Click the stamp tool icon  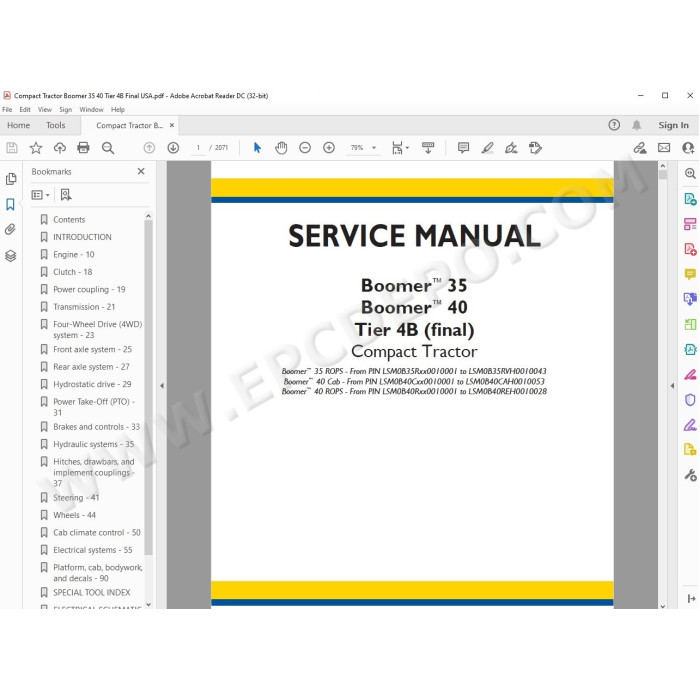(535, 148)
